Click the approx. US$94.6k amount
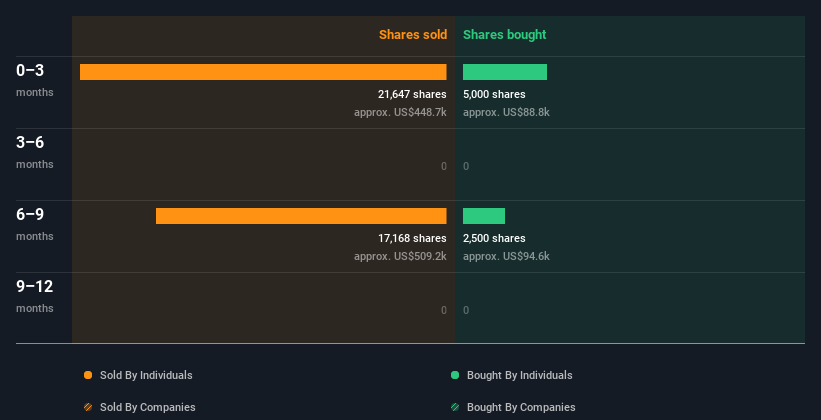This screenshot has width=821, height=420. click(x=506, y=256)
